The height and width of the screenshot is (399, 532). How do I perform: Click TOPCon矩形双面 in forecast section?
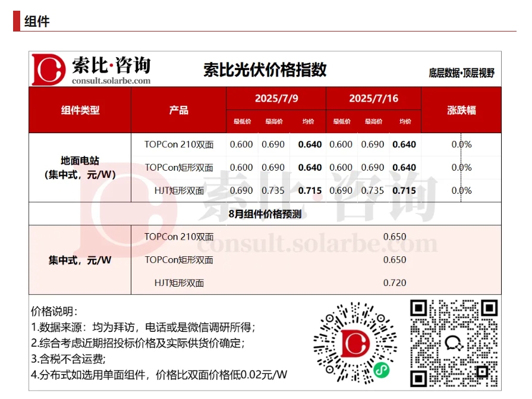coord(179,260)
